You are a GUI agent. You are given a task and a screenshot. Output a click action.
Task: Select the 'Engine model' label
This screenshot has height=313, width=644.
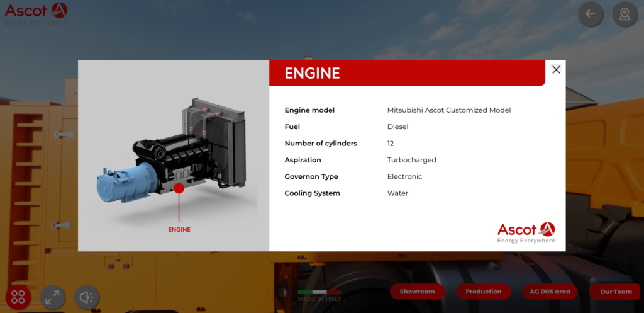[x=309, y=110]
